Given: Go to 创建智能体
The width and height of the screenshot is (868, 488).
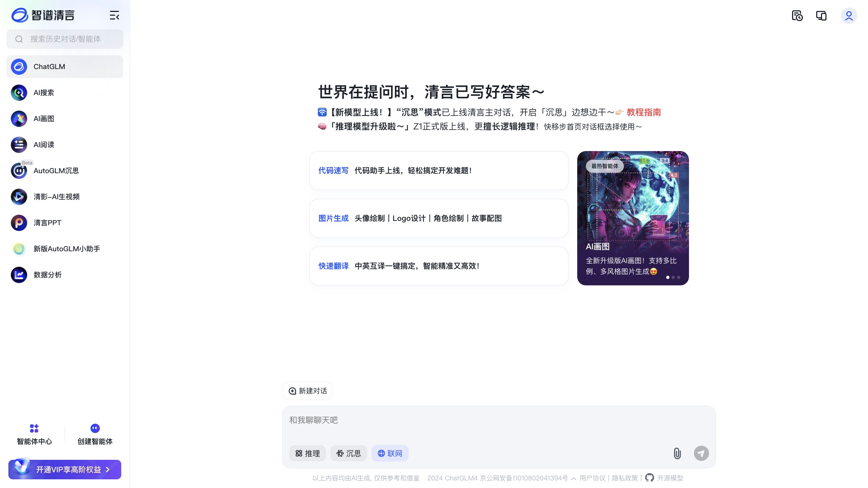Looking at the screenshot, I should 94,434.
